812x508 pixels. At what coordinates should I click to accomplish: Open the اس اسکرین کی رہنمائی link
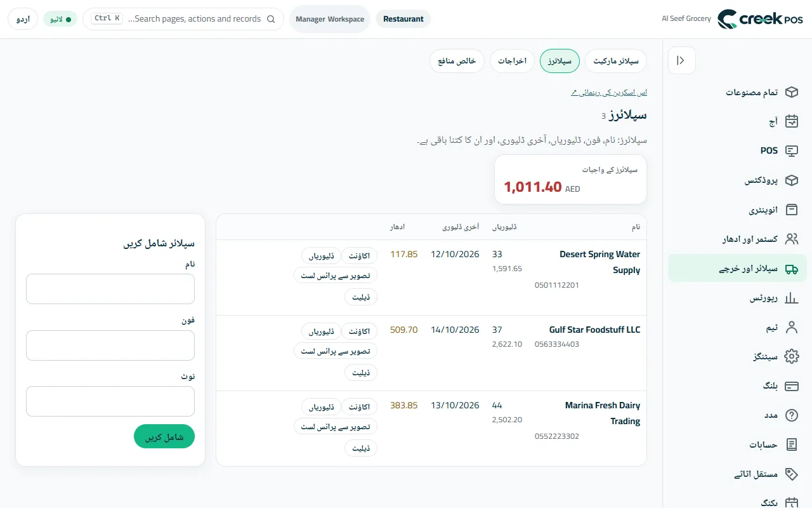[x=609, y=93]
